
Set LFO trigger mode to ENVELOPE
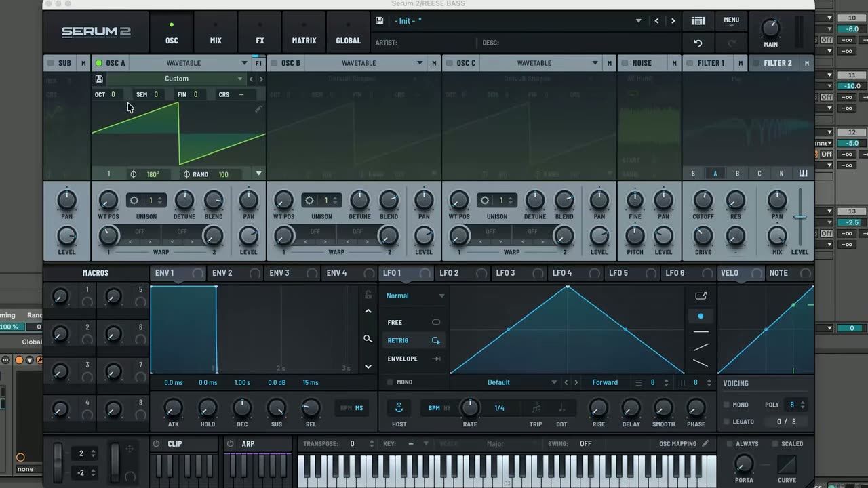pos(414,359)
